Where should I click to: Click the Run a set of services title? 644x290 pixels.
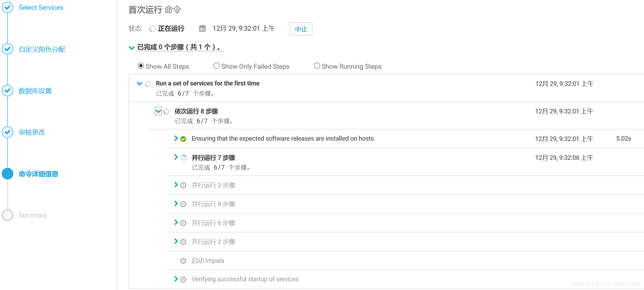tap(207, 83)
